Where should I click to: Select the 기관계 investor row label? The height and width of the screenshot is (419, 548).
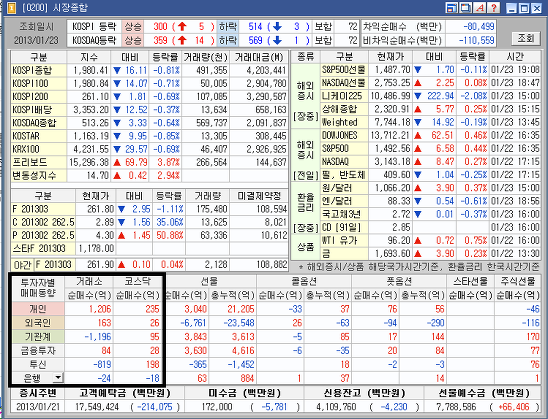[x=38, y=337]
